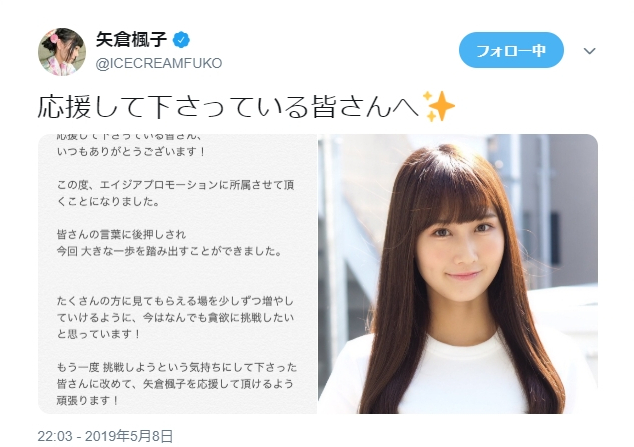
Task: Open the display name 矢倉楓子
Action: point(131,40)
